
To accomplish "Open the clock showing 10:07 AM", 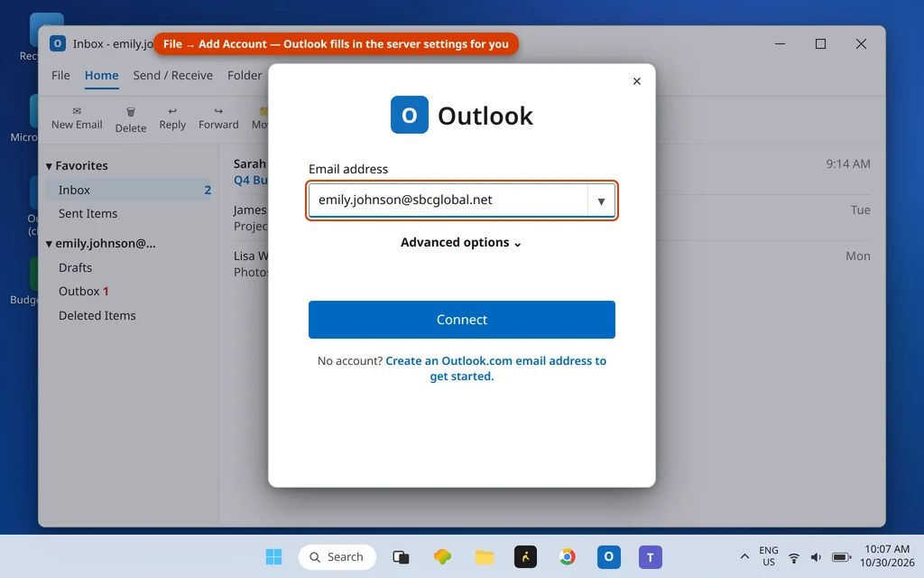I will 887,556.
